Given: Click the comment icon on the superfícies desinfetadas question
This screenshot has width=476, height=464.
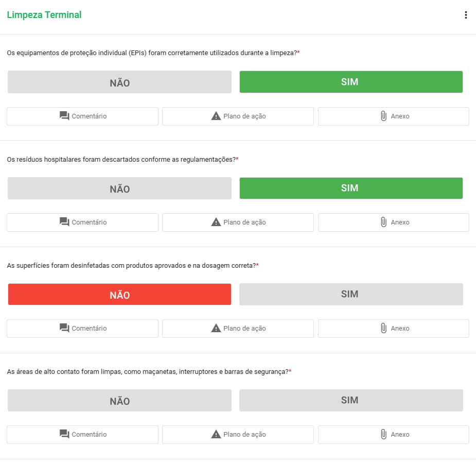Looking at the screenshot, I should (64, 328).
